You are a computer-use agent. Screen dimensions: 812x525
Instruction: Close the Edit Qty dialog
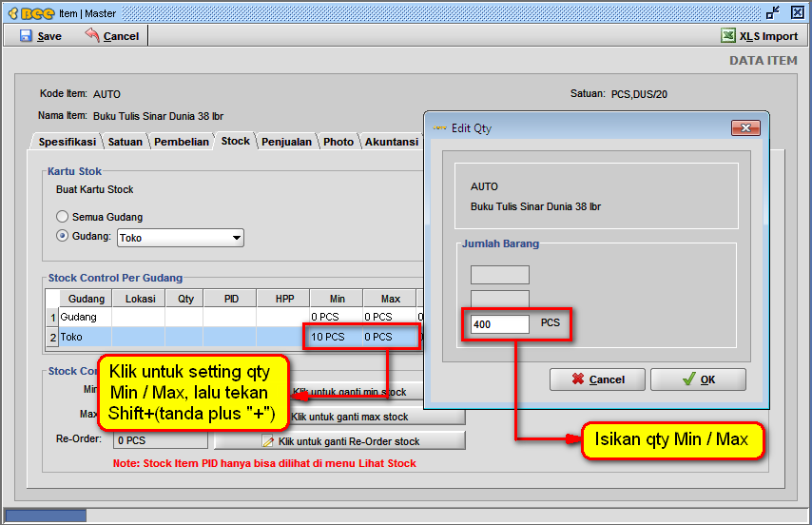coord(744,127)
